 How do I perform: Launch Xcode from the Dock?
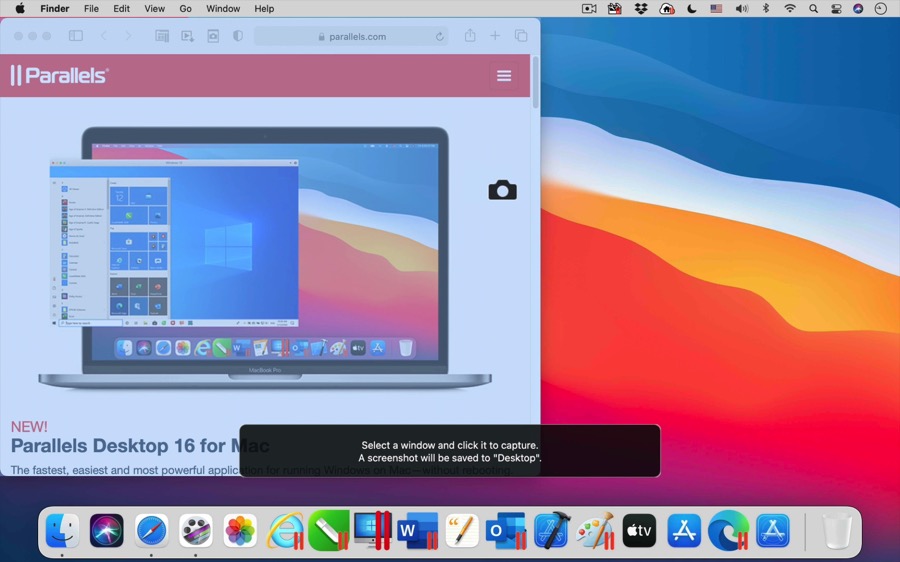[x=551, y=531]
